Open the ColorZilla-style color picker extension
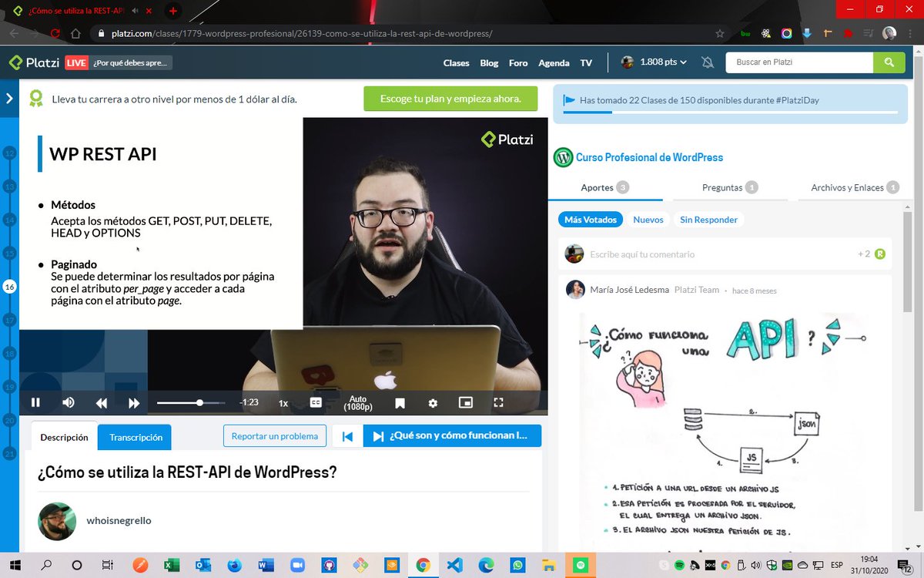This screenshot has height=578, width=924. pos(786,34)
